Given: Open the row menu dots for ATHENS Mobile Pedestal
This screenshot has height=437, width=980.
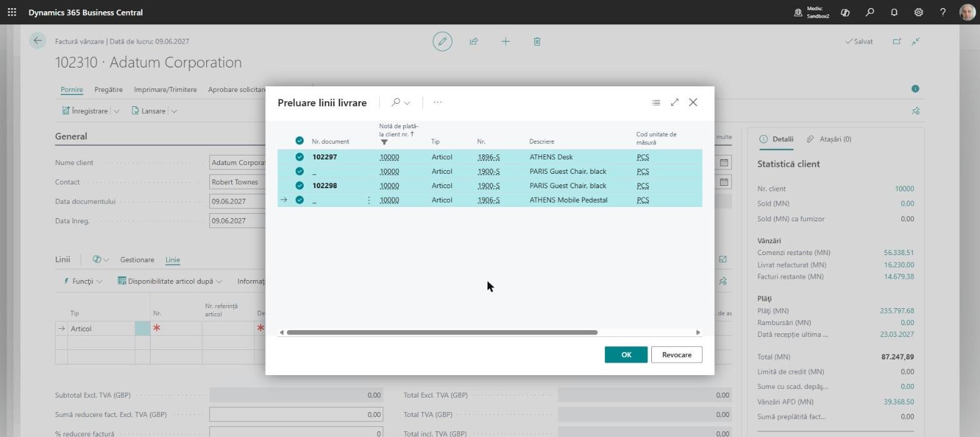Looking at the screenshot, I should point(369,200).
